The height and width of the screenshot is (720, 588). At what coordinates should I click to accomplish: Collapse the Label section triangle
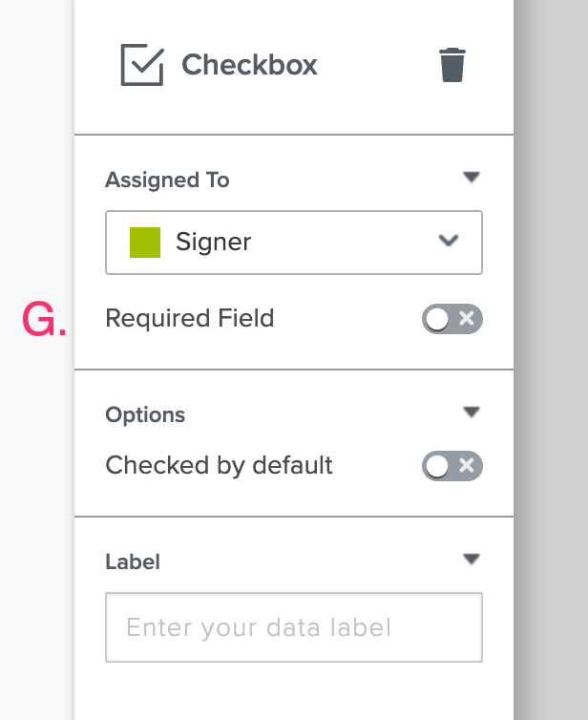[x=472, y=559]
